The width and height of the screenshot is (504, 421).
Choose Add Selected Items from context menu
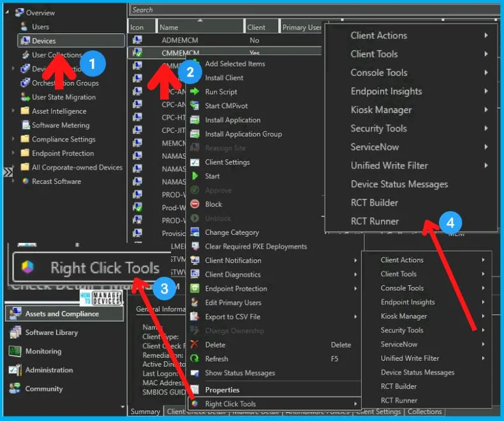[235, 64]
